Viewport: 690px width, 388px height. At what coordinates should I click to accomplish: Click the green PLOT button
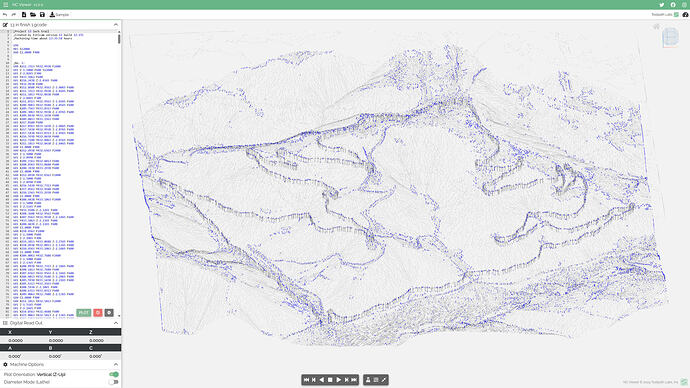tap(84, 312)
